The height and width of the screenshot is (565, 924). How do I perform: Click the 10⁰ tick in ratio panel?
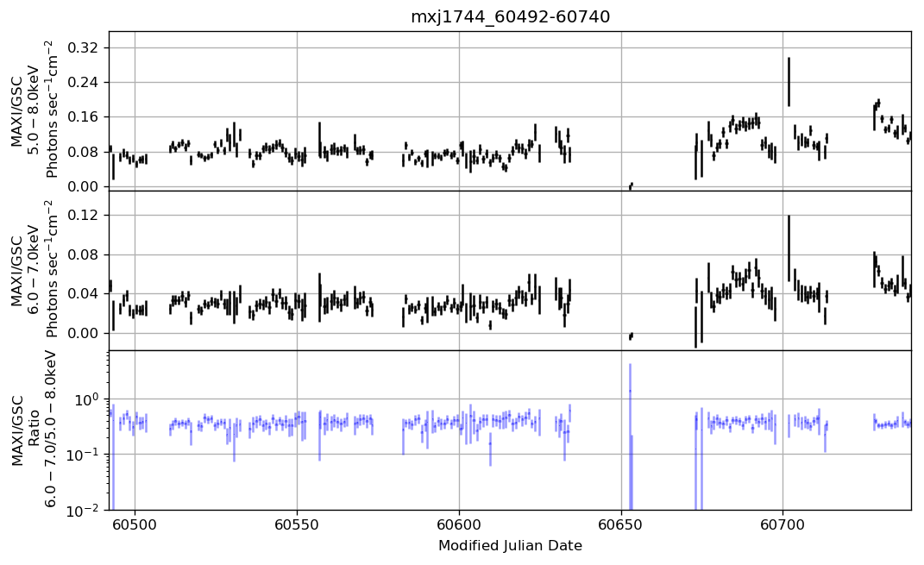click(x=88, y=399)
